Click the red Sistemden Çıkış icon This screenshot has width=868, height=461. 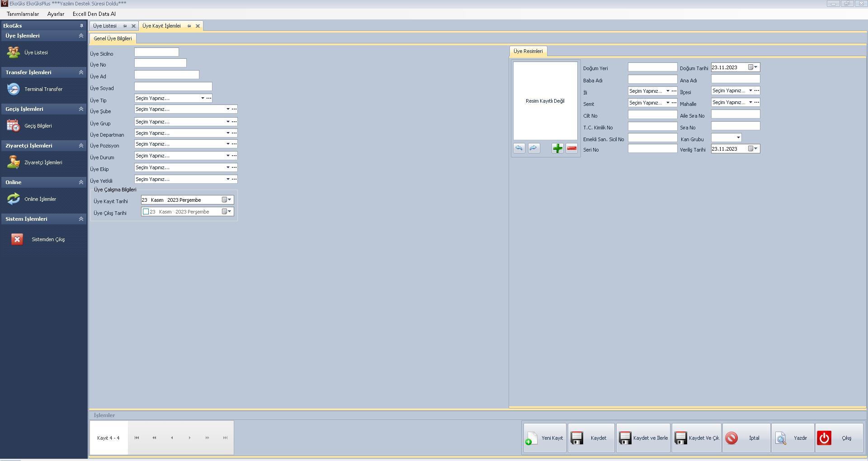click(17, 239)
